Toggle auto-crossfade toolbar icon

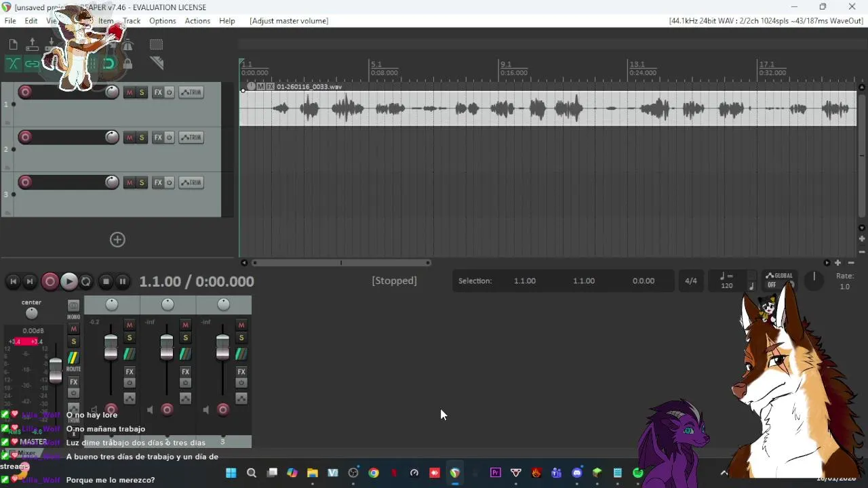(x=13, y=64)
